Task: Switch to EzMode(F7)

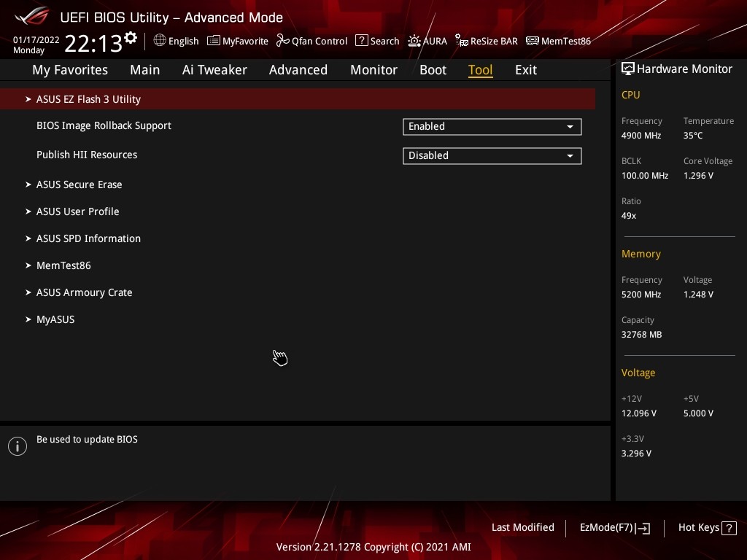Action: tap(614, 527)
